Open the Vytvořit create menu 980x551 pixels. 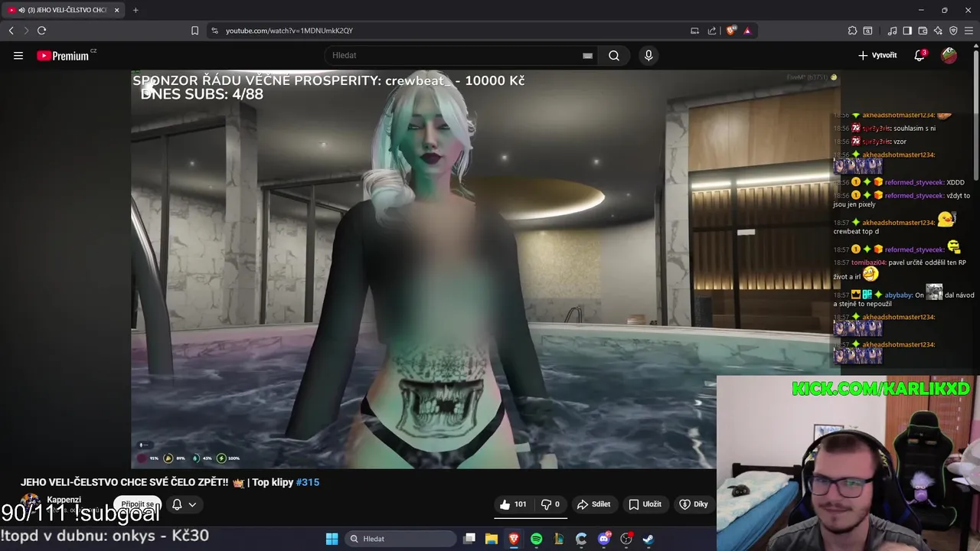tap(877, 55)
